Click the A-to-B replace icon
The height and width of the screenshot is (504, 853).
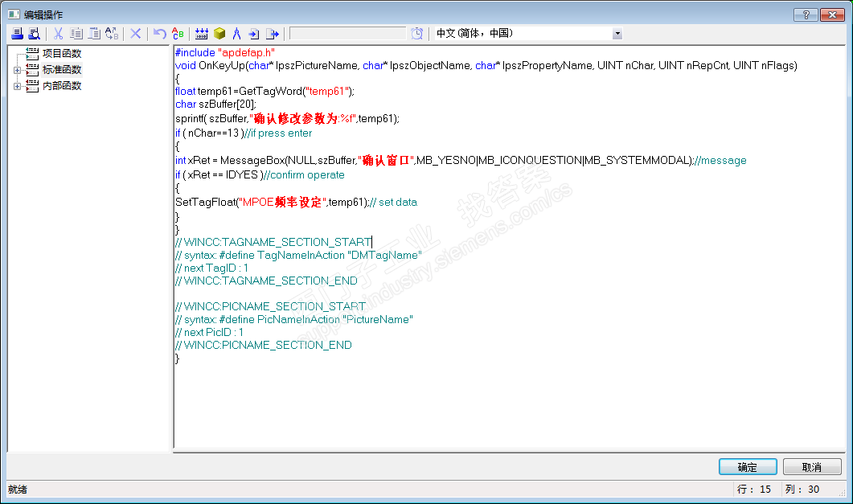(x=112, y=34)
